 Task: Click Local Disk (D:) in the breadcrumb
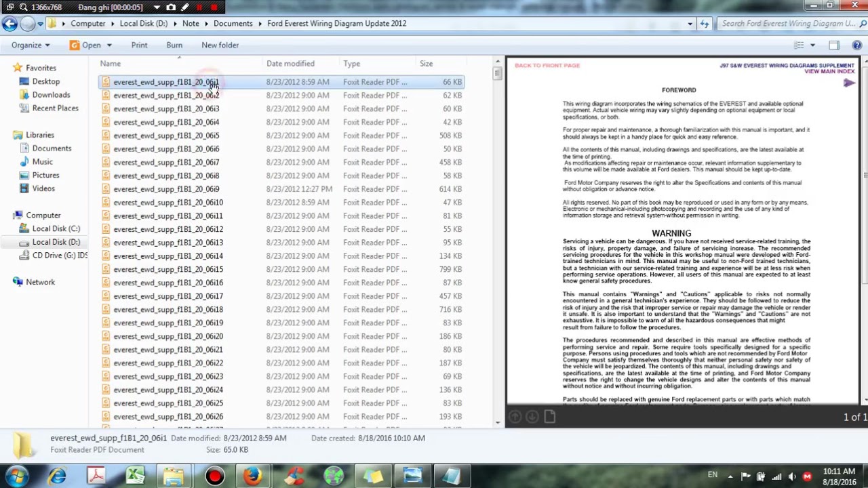click(x=143, y=24)
